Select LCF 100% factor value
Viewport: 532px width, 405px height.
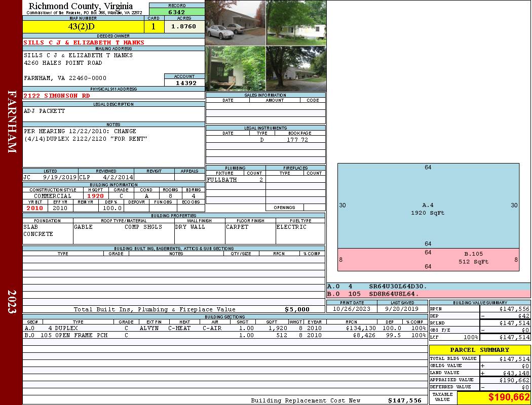[470, 338]
